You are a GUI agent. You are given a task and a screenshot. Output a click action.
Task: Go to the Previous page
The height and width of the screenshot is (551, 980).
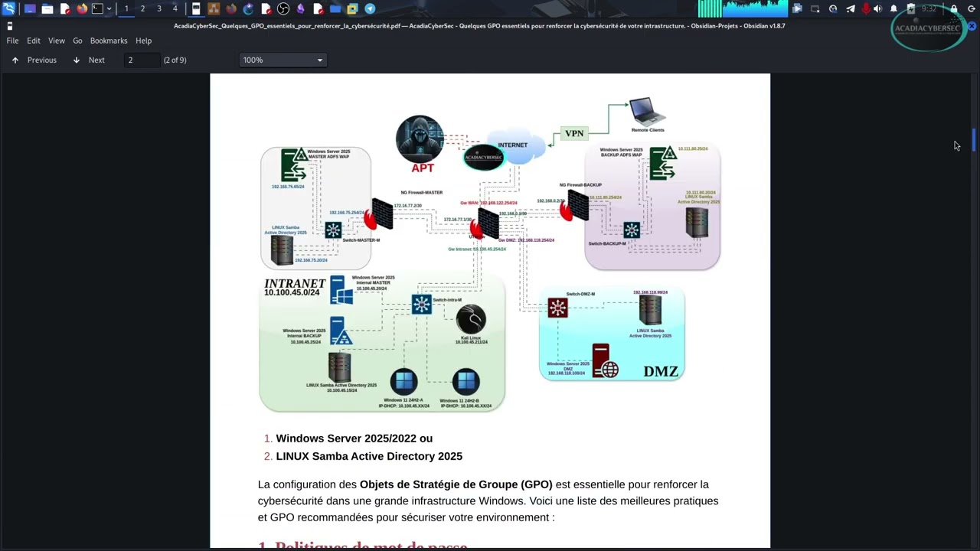click(x=34, y=60)
